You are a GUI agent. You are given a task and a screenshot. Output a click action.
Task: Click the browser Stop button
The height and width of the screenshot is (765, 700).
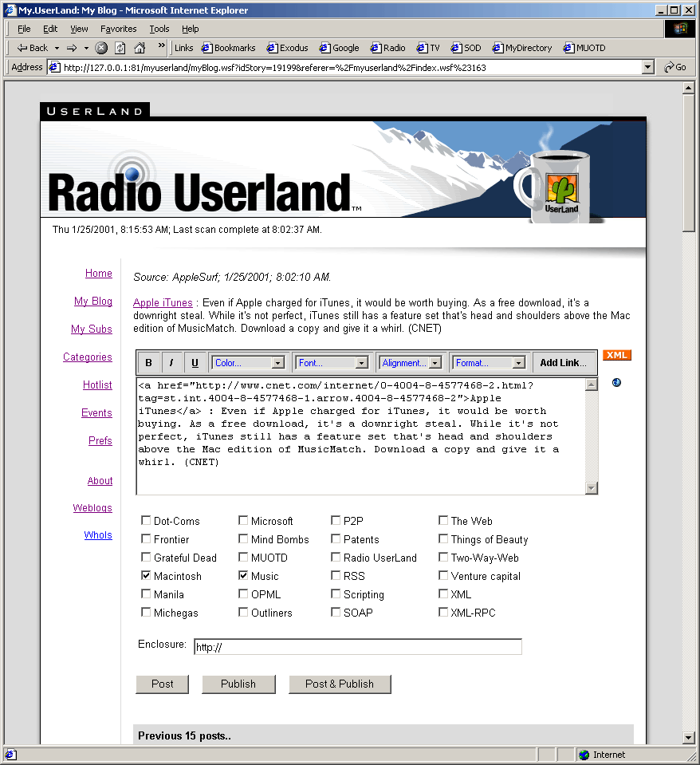101,48
